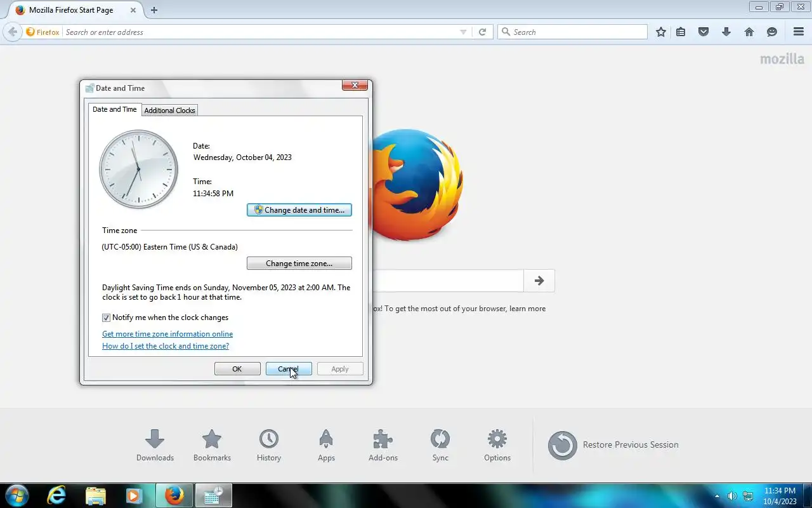Open network tray icon

749,496
